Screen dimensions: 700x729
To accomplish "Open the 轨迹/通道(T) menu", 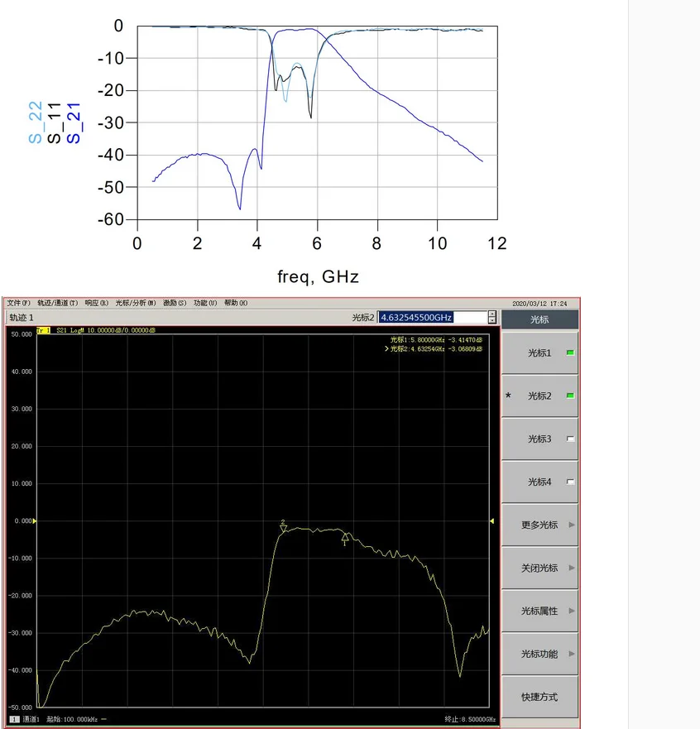I will [x=58, y=303].
